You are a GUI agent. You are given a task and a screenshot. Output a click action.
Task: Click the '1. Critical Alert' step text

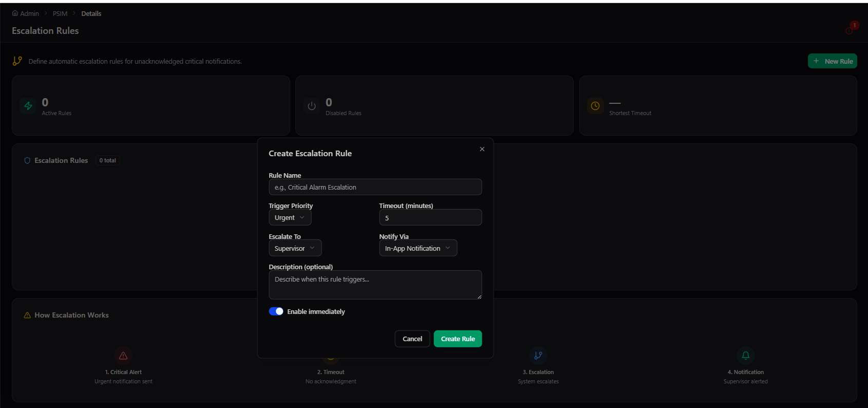point(123,372)
